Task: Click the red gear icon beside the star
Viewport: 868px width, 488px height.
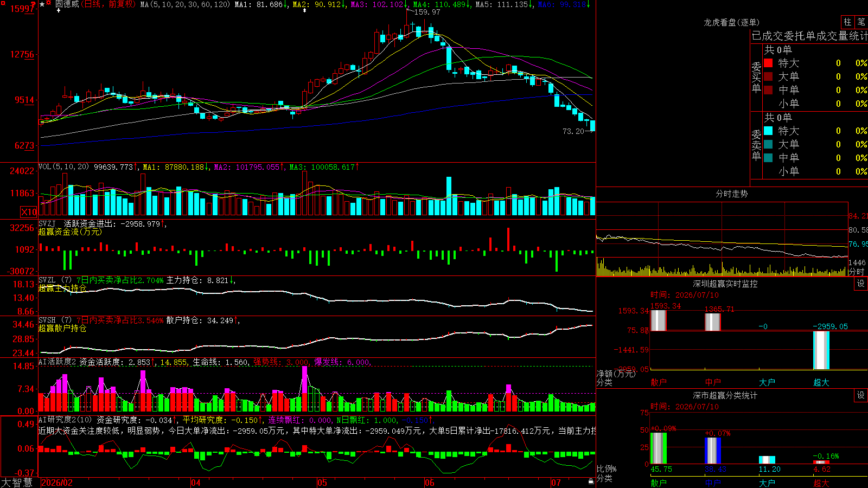Action: 49,3
